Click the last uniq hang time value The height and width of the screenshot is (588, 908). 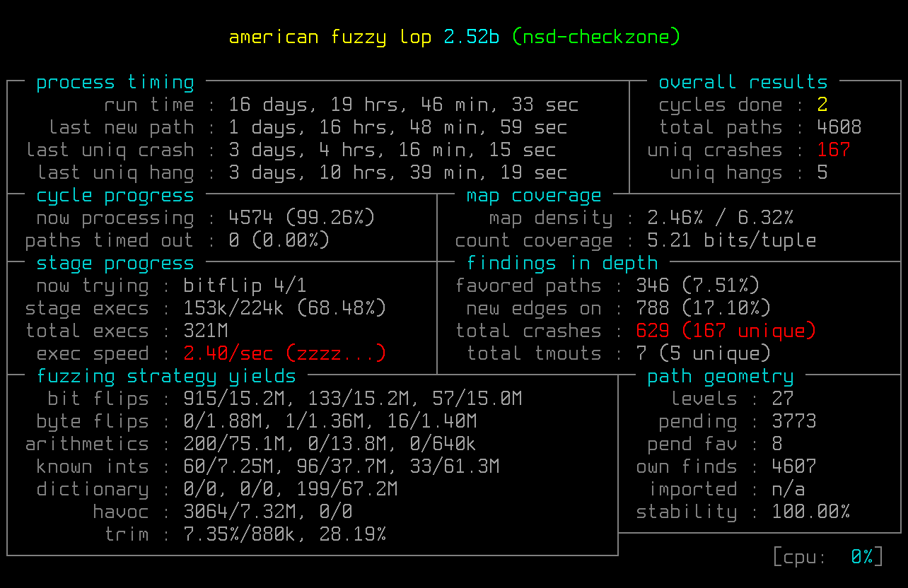(x=398, y=173)
